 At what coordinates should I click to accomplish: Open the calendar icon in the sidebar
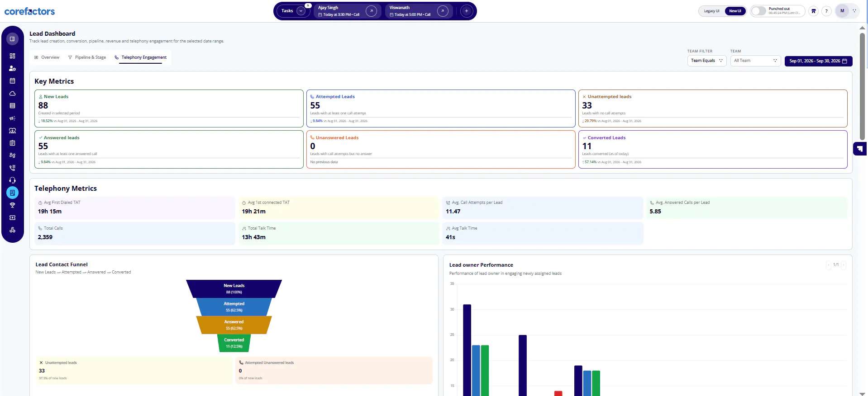(x=12, y=81)
